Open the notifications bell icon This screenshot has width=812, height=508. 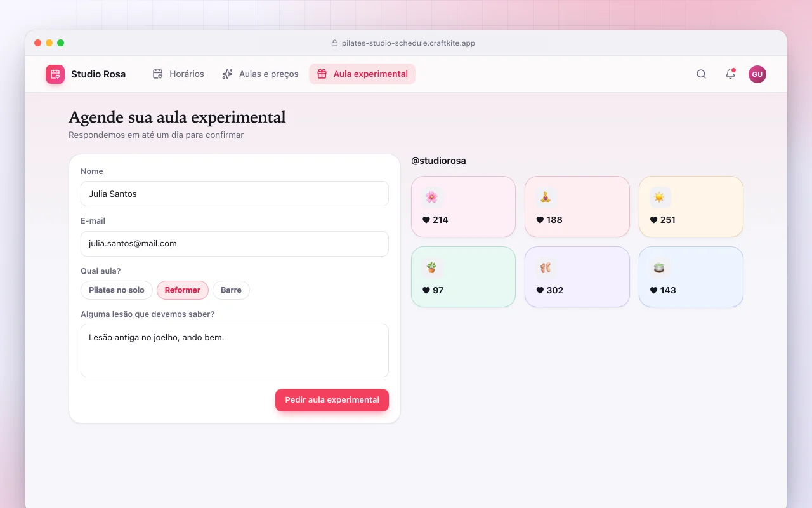click(x=730, y=74)
